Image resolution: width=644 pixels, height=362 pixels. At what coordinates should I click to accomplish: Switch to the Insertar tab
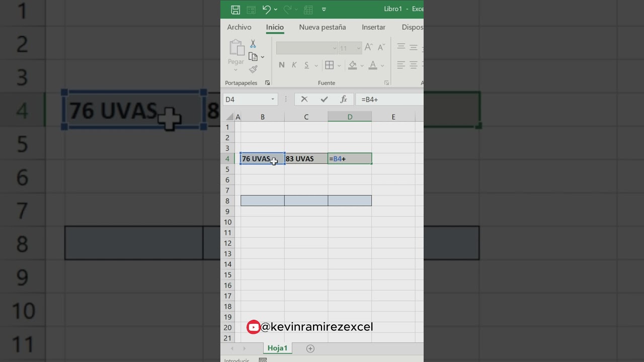pyautogui.click(x=373, y=27)
